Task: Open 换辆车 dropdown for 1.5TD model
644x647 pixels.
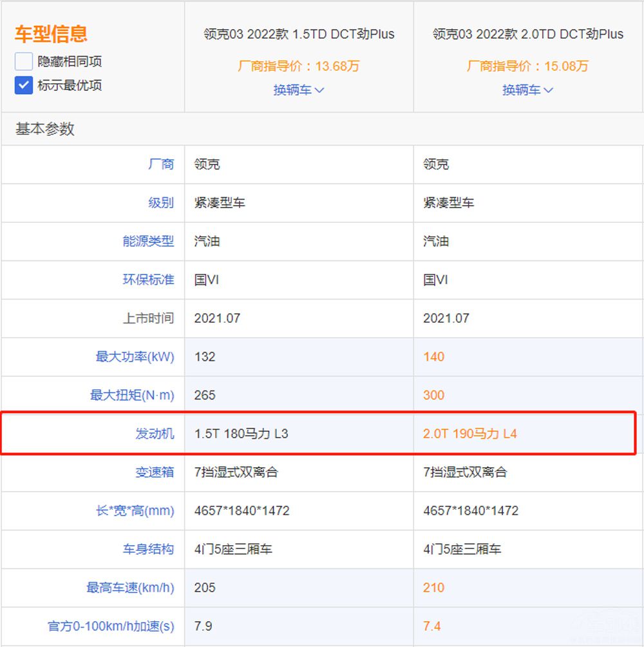Action: [x=298, y=90]
